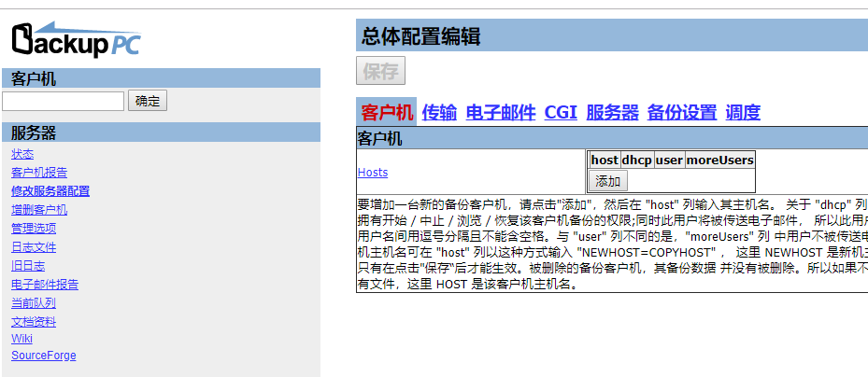Switch to the 传输 tab
This screenshot has width=868, height=377.
coord(439,113)
